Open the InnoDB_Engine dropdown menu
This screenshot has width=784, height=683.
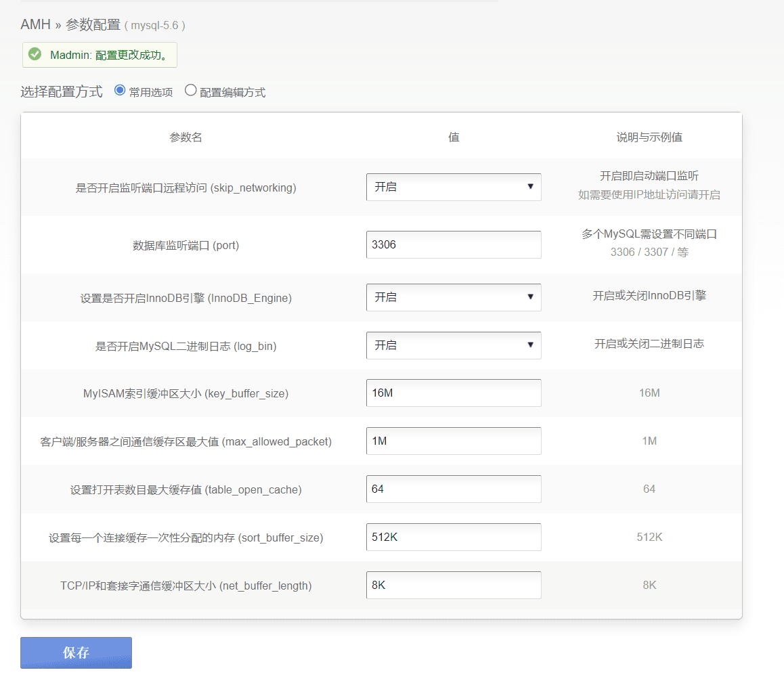pyautogui.click(x=453, y=297)
